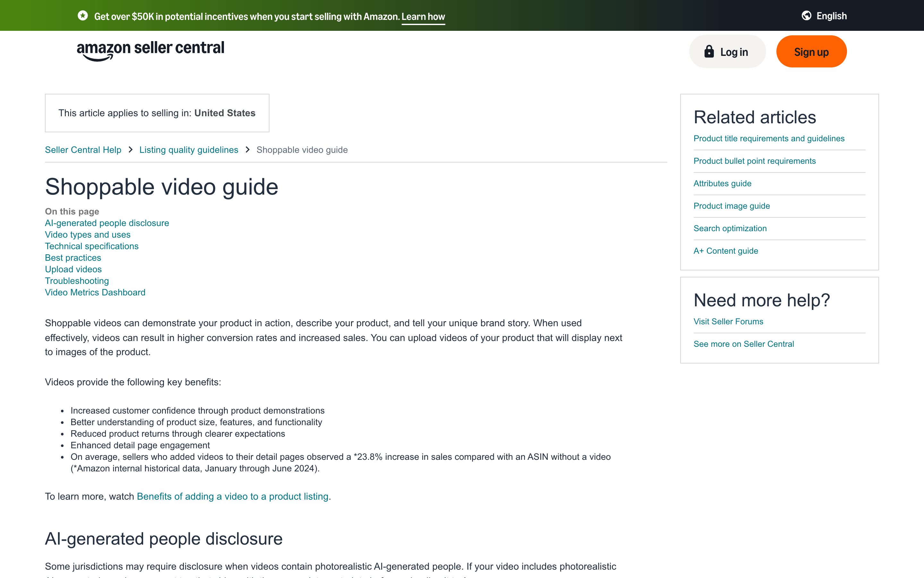Screen dimensions: 924x578
Task: Click the Learn how link in banner
Action: 423,17
